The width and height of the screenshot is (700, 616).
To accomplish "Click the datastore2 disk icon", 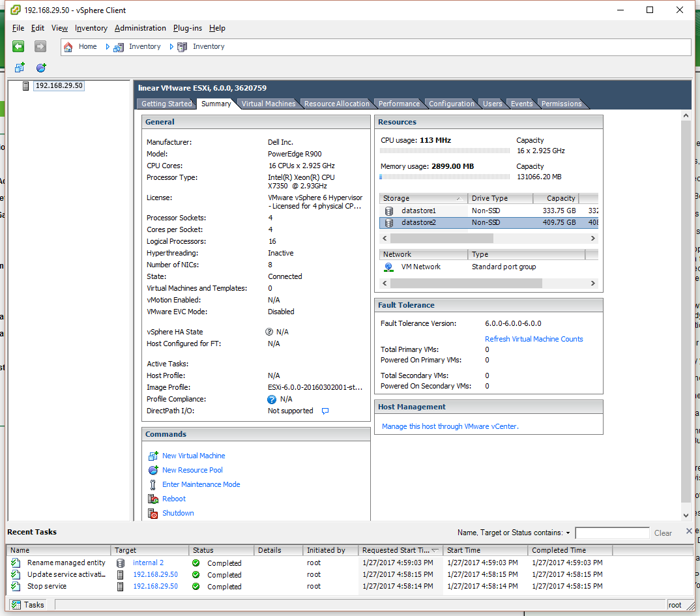I will coord(389,222).
